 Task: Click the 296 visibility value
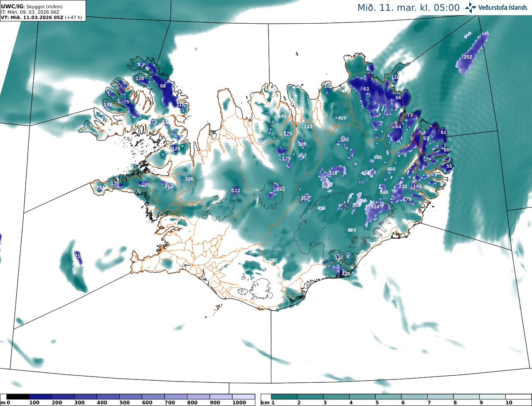189,179
